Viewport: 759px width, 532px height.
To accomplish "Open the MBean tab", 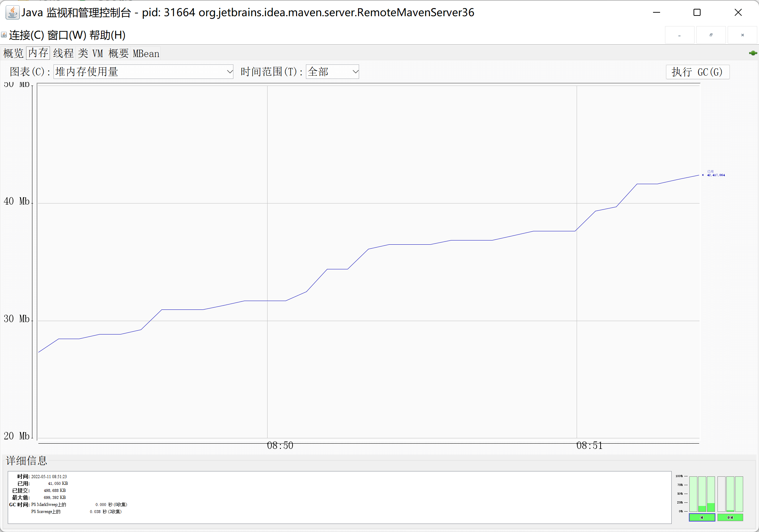I will click(x=146, y=54).
